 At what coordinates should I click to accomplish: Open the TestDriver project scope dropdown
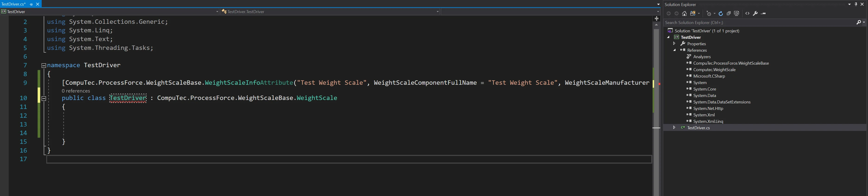click(x=217, y=12)
